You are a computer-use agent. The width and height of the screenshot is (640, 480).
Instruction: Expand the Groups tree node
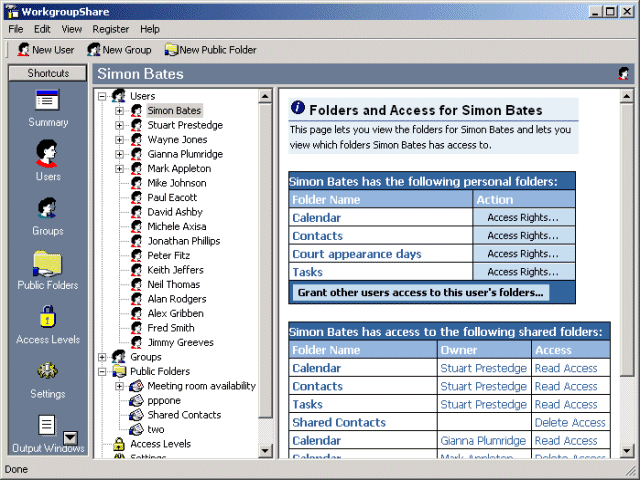[x=102, y=357]
